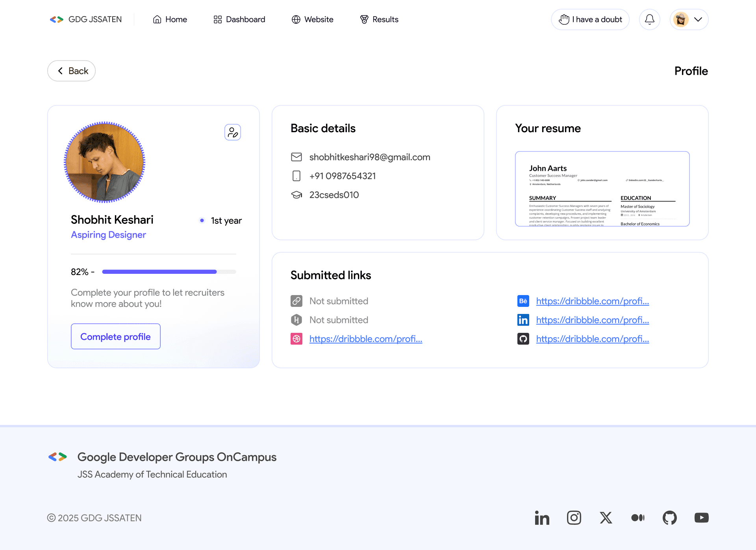756x550 pixels.
Task: Click the Complete profile button
Action: pyautogui.click(x=115, y=336)
